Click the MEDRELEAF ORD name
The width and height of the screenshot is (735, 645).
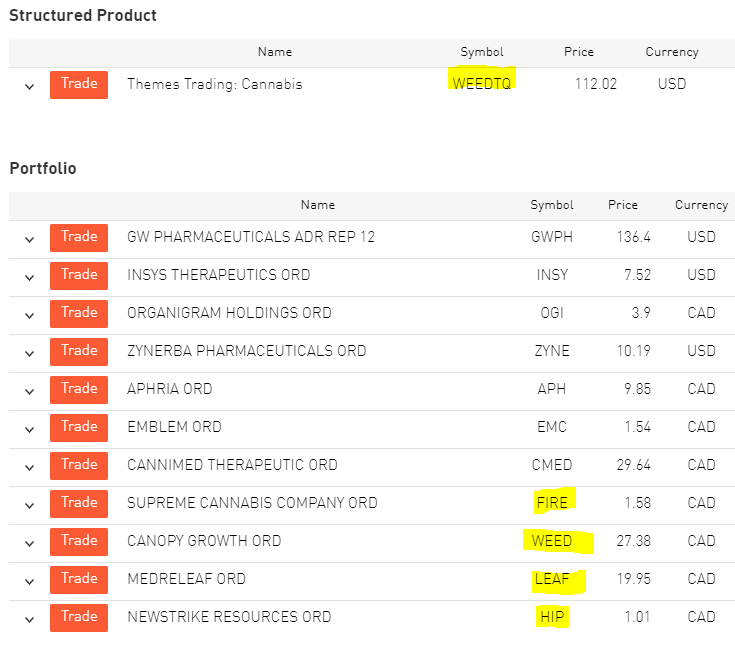coord(186,578)
